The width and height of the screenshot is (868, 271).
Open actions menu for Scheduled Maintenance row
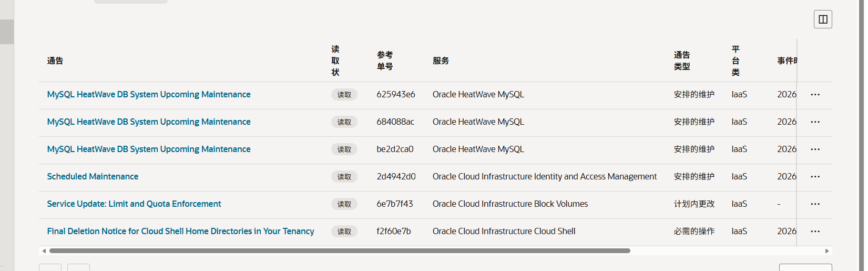tap(815, 177)
